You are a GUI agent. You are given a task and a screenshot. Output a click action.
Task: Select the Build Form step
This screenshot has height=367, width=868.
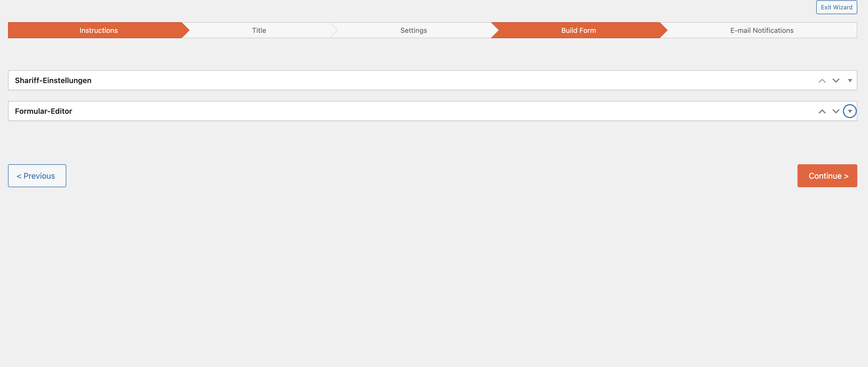pos(578,30)
